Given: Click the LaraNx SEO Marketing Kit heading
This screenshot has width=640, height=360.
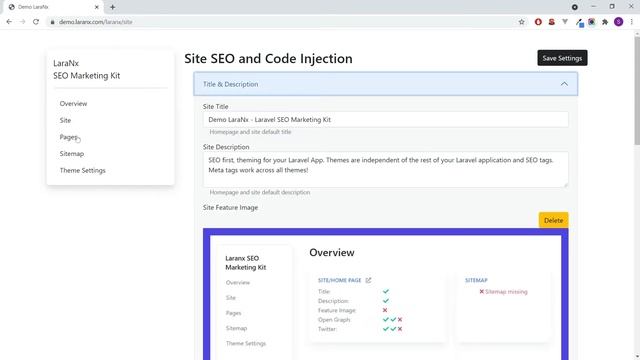Looking at the screenshot, I should coord(87,69).
